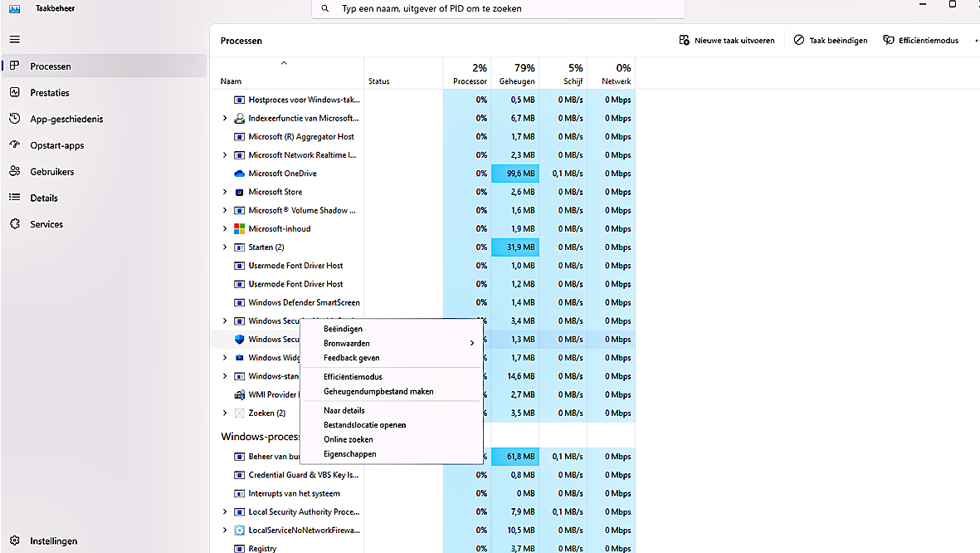Click the Services gear icon
The image size is (980, 553).
[15, 223]
